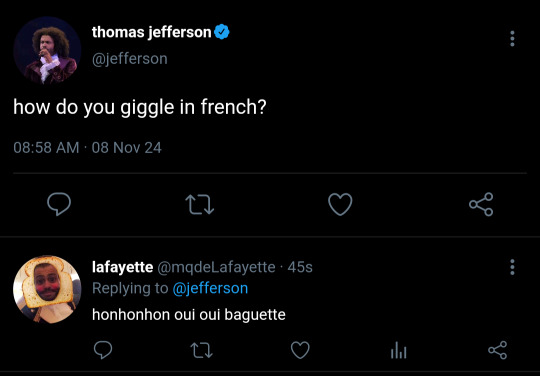Click the 08:58 AM tweet timestamp
The height and width of the screenshot is (376, 540).
[46, 148]
